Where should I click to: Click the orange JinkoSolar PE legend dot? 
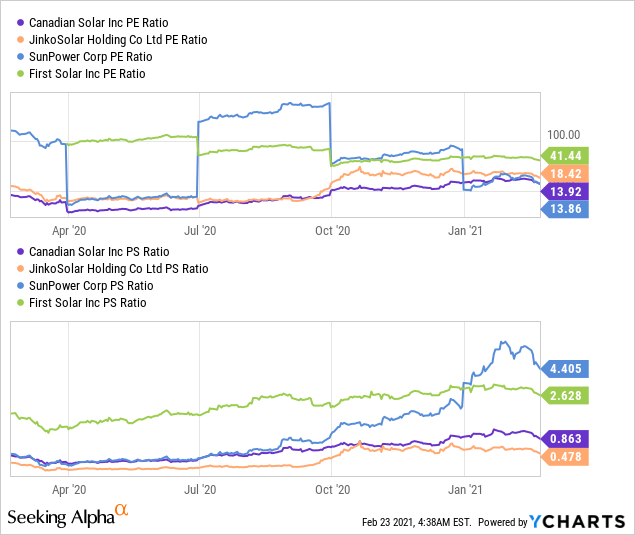pyautogui.click(x=20, y=40)
